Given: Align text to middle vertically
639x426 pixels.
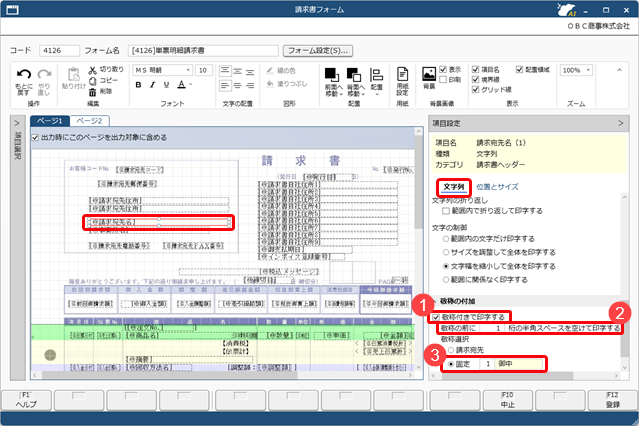Looking at the screenshot, I should [x=238, y=71].
